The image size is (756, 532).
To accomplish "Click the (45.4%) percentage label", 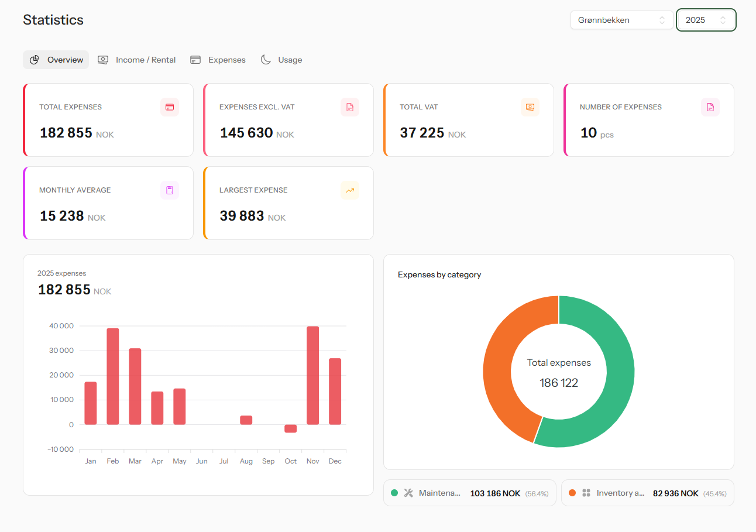I will 714,493.
